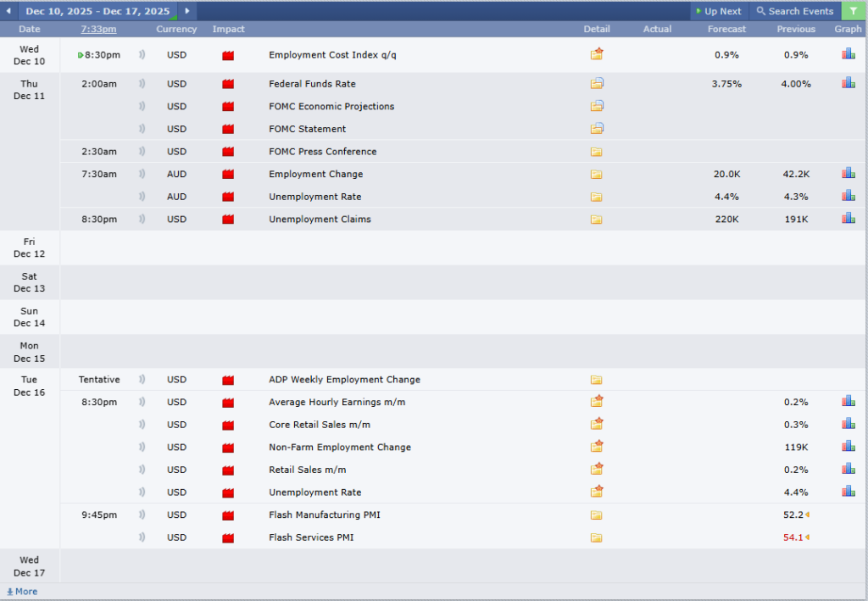Open detail folder for Federal Funds Rate
Screen dimensions: 868x601
(x=597, y=84)
